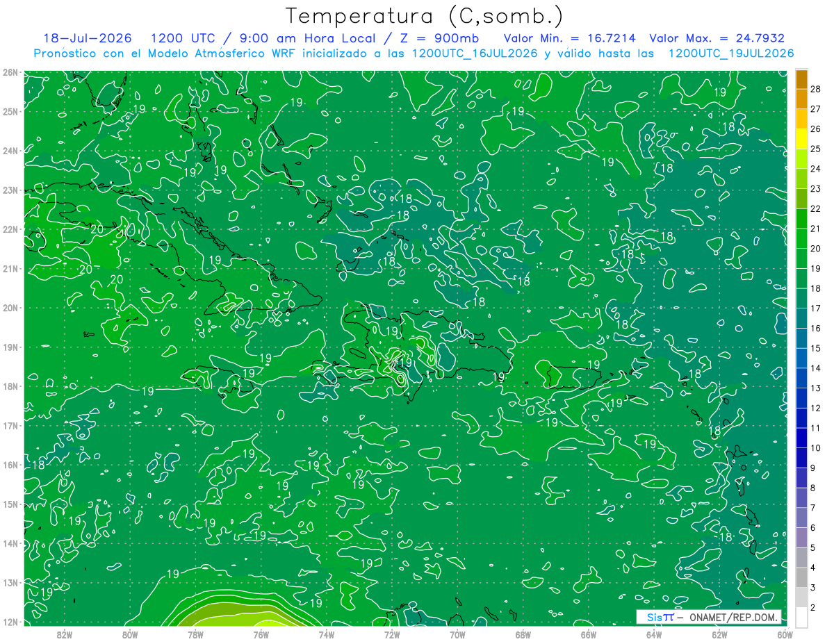Click the 13N latitude axis label
This screenshot has width=834, height=644.
(x=10, y=582)
